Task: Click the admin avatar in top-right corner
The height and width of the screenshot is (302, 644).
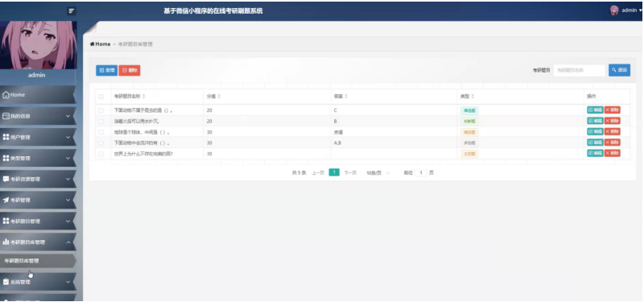Action: 614,10
